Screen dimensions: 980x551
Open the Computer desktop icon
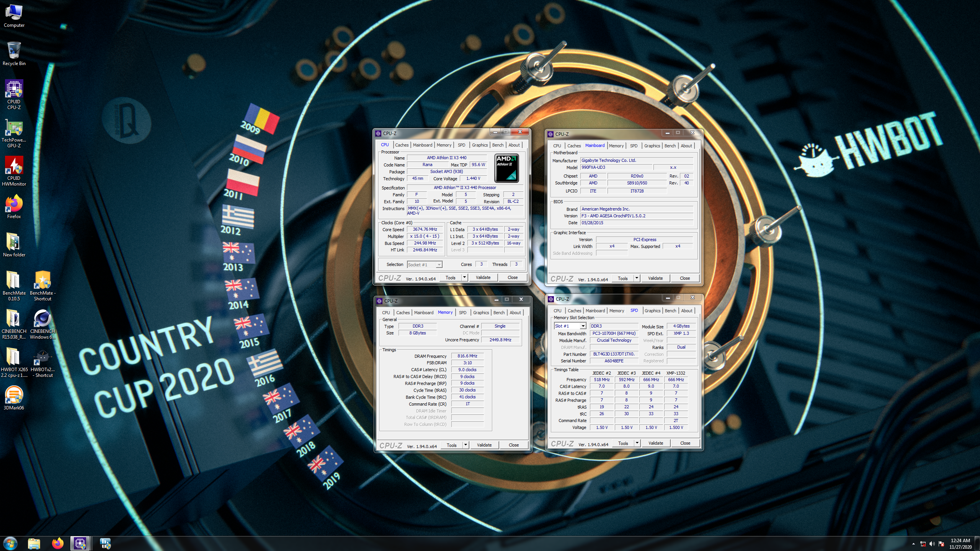(14, 16)
